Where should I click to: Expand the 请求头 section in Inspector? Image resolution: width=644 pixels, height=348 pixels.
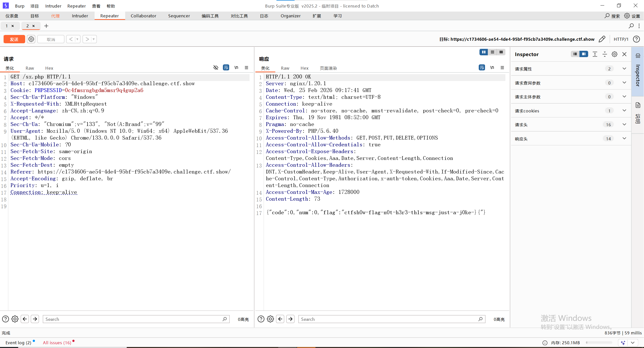[x=624, y=124]
